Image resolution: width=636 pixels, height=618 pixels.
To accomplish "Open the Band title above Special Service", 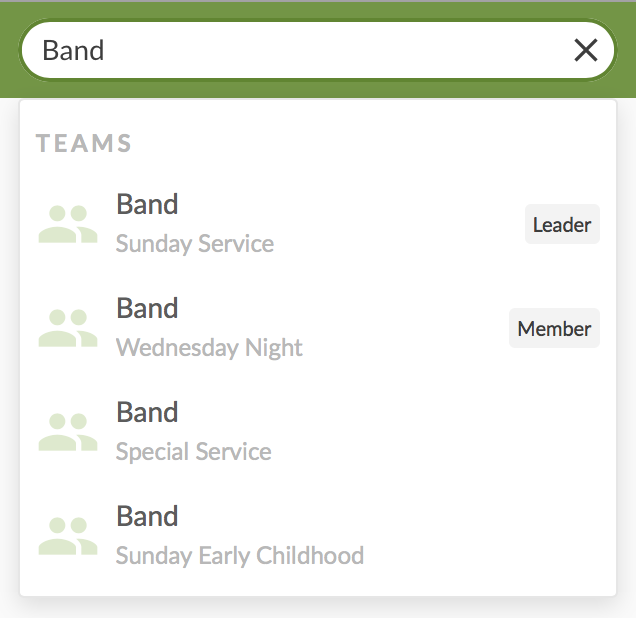I will click(x=147, y=412).
